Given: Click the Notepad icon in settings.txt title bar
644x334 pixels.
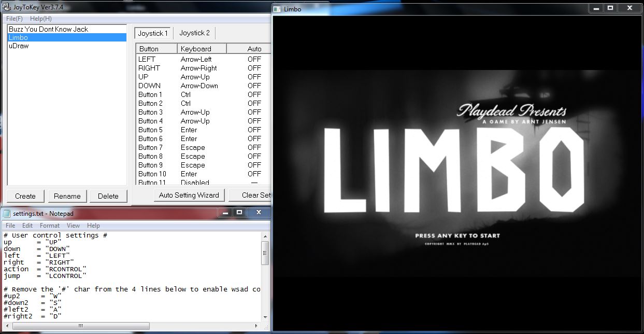Looking at the screenshot, I should tap(7, 213).
